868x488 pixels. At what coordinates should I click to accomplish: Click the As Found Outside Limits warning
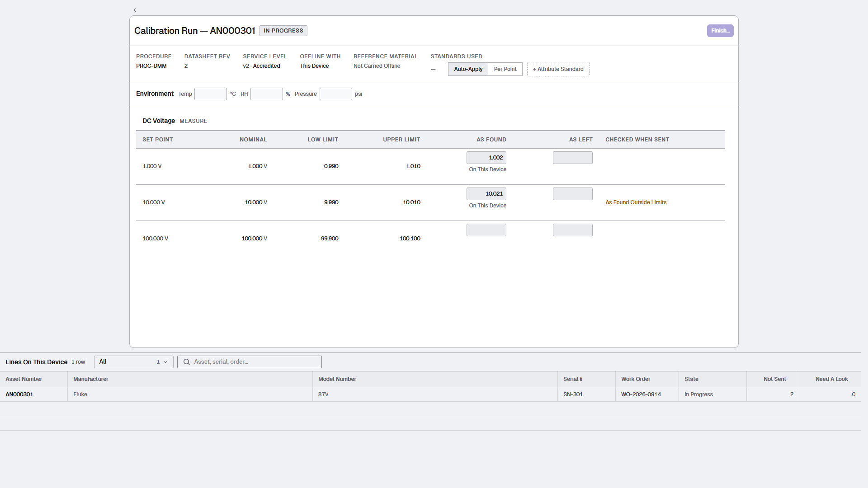tap(636, 202)
